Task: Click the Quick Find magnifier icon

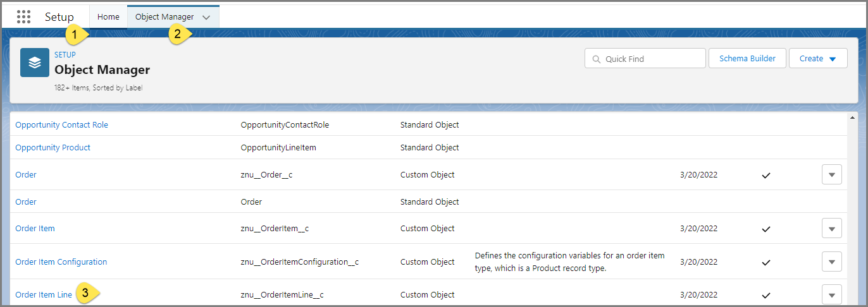Action: click(596, 59)
